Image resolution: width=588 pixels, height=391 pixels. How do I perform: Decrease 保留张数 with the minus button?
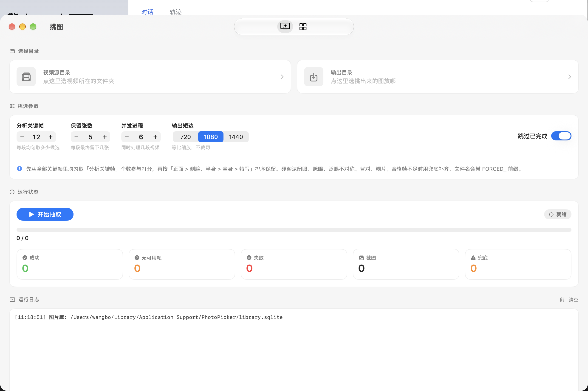click(x=76, y=137)
